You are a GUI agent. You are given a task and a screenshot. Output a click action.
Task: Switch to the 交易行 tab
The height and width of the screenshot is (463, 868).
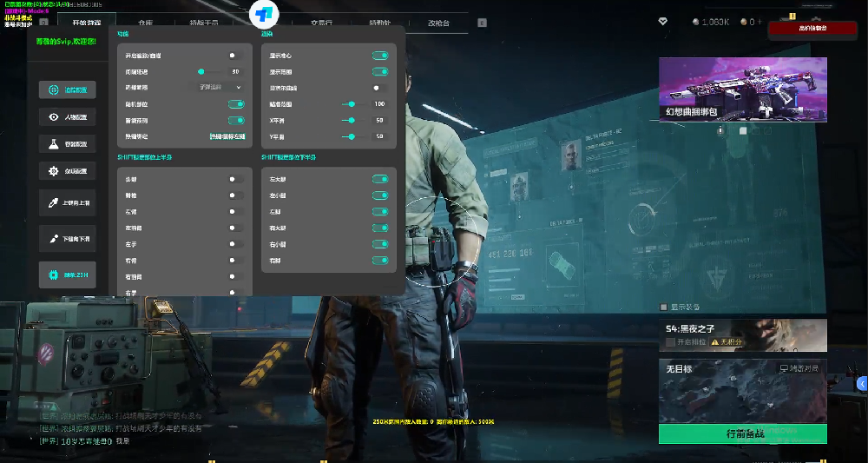click(x=322, y=23)
